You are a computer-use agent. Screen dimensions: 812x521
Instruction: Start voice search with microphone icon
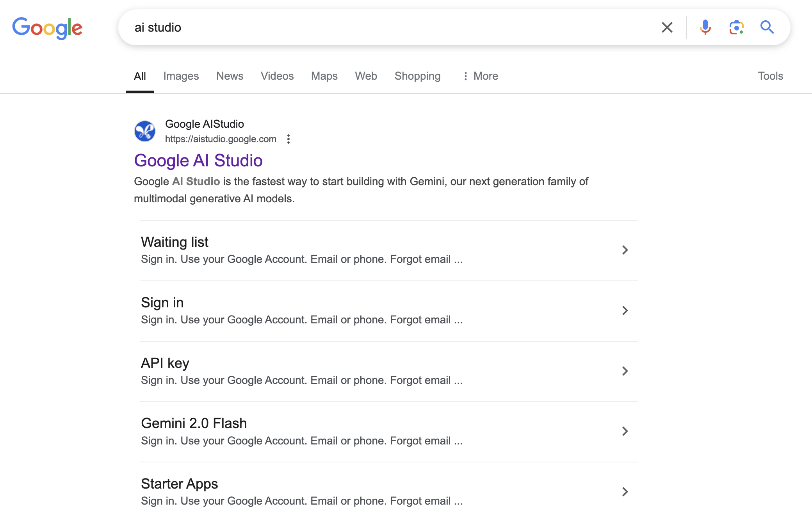(705, 27)
